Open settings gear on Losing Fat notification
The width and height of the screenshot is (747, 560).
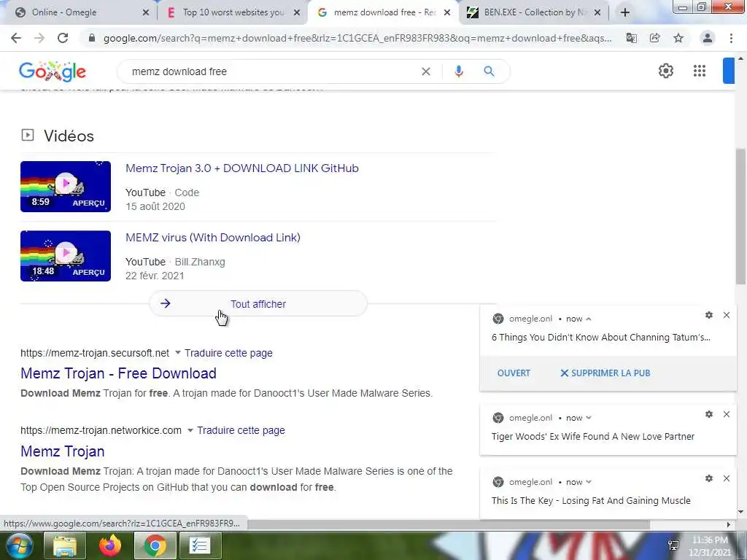click(x=709, y=478)
